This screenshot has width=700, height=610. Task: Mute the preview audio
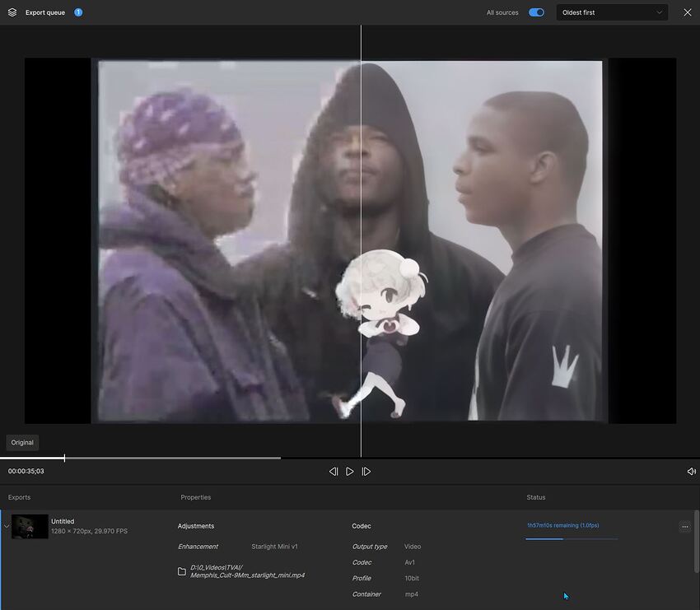[691, 471]
